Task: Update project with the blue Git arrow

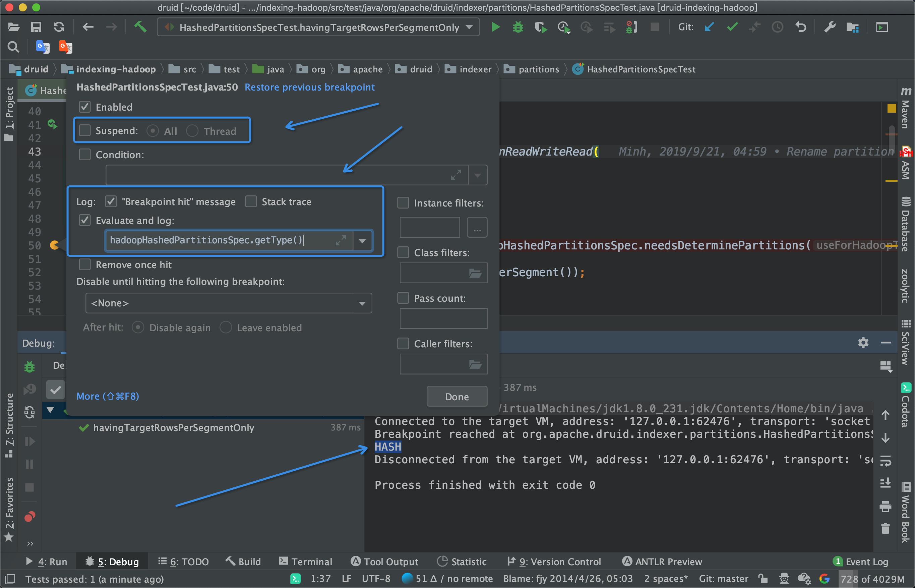Action: [x=709, y=27]
